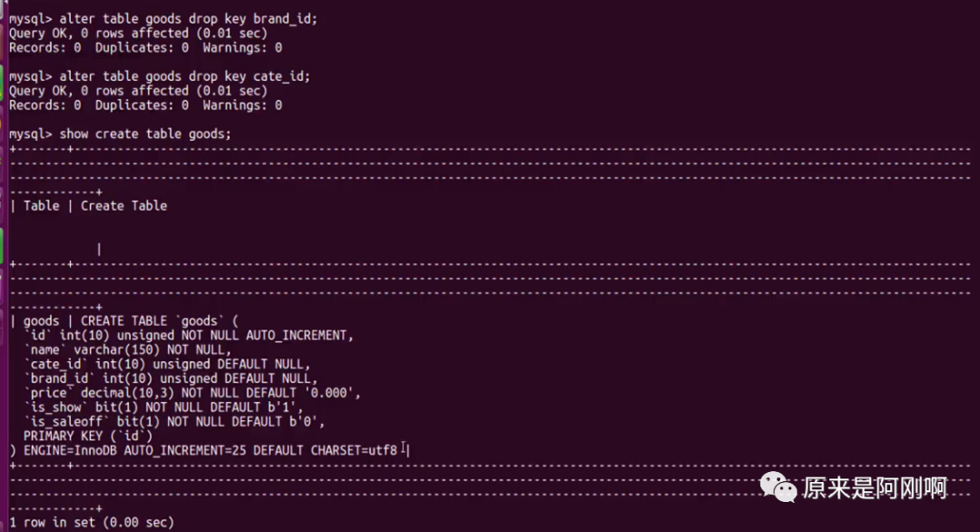Click the `name` varchar(150) line

click(x=128, y=350)
